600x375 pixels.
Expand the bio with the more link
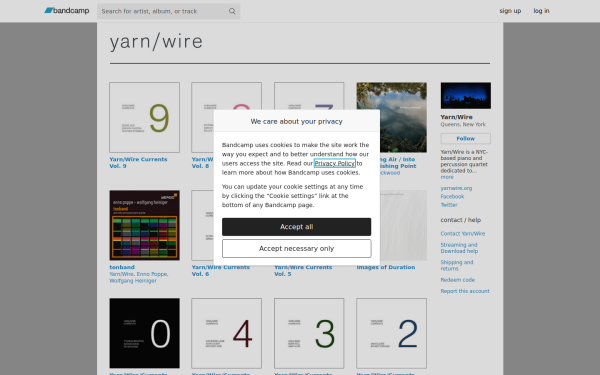[447, 177]
